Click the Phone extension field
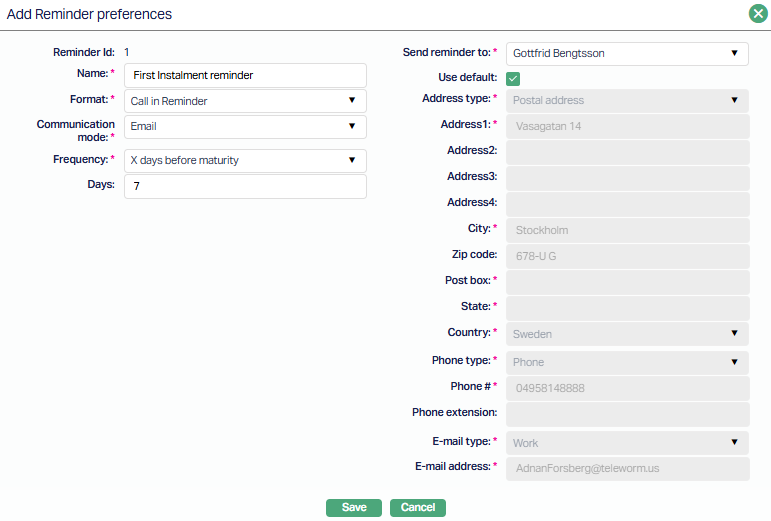Viewport: 771px width, 521px height. (x=627, y=414)
